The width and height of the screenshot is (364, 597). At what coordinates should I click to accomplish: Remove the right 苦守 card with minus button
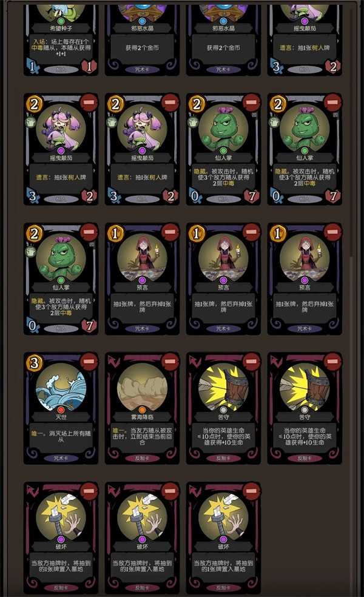click(332, 362)
